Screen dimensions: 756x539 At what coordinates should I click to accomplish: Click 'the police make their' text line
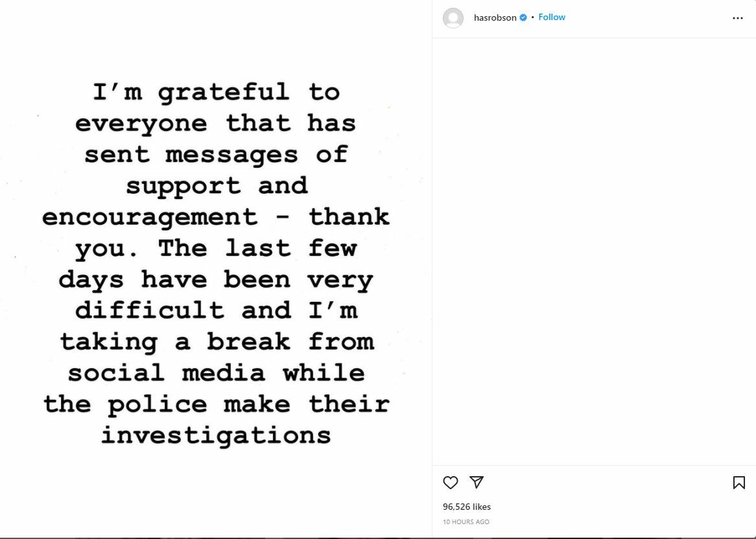coord(216,404)
